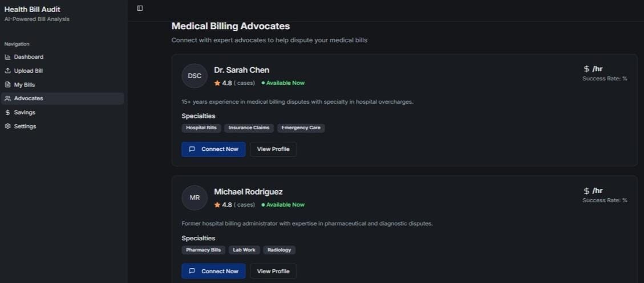
Task: View Michael Rodriguez's profile
Action: point(273,271)
